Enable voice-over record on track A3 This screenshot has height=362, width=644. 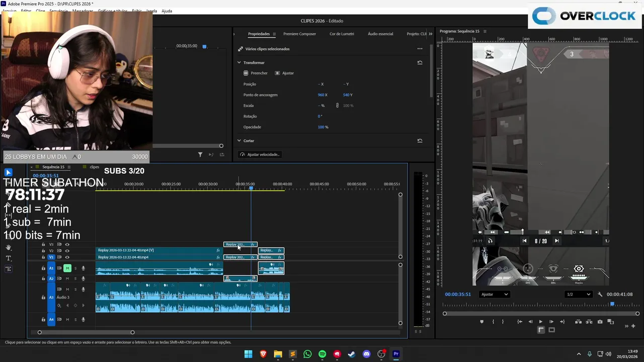(84, 290)
